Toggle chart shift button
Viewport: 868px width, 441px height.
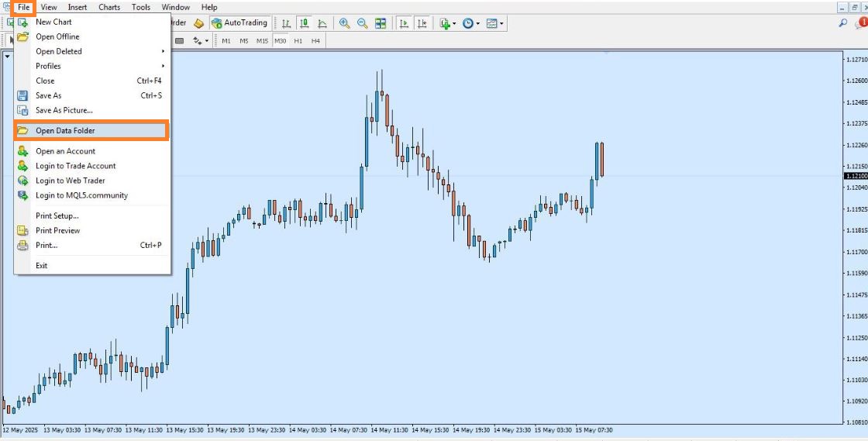[422, 23]
